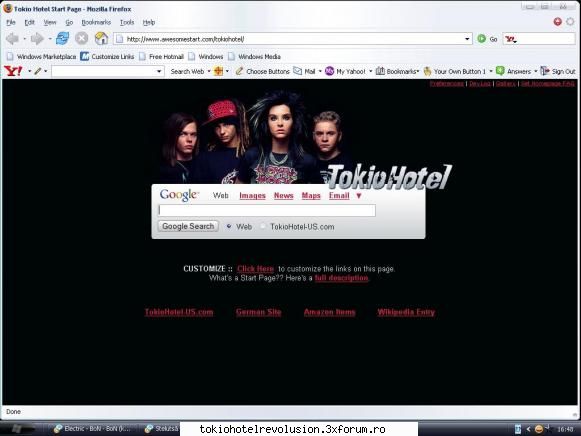This screenshot has width=581, height=436.
Task: Click the red Adblock icon top right
Action: point(558,21)
